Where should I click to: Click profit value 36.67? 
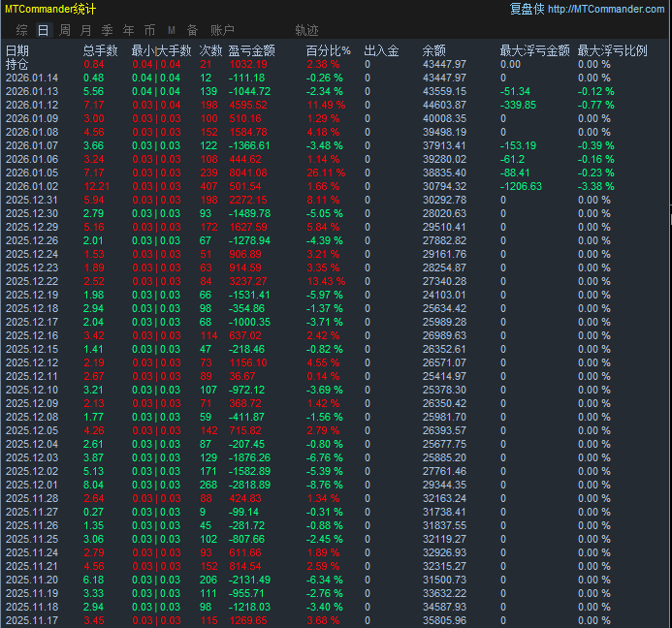click(242, 376)
